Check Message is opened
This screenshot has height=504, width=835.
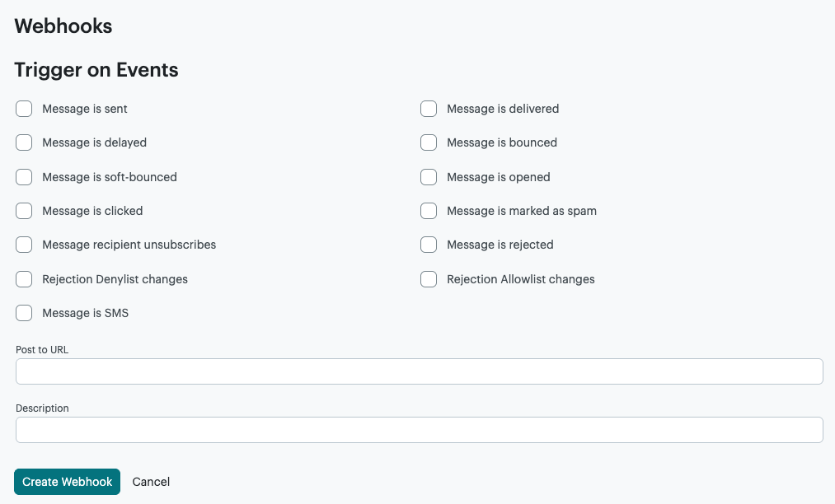(x=429, y=176)
